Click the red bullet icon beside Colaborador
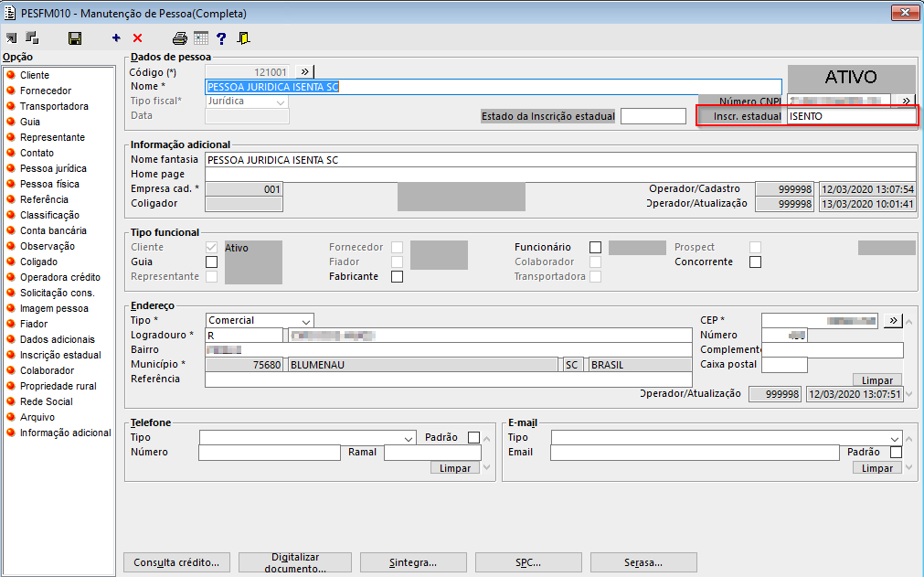The height and width of the screenshot is (577, 924). pos(11,370)
